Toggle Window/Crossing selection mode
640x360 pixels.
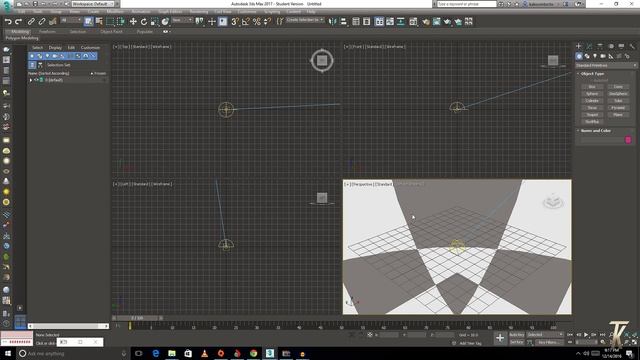(x=121, y=22)
